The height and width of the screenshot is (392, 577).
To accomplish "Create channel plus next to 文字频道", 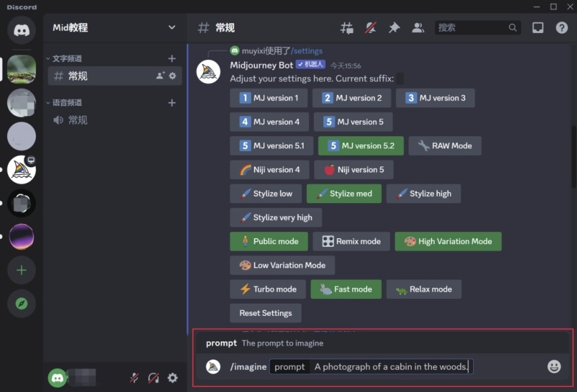I will click(x=171, y=59).
